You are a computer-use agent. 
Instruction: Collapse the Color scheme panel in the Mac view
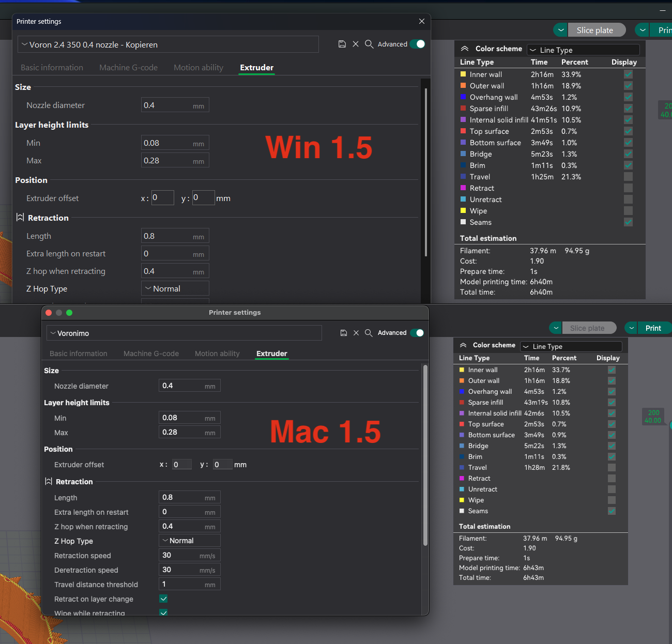click(x=462, y=345)
